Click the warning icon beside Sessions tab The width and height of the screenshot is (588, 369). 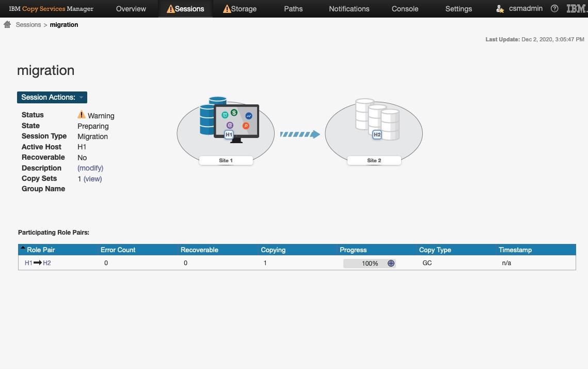[x=170, y=8]
